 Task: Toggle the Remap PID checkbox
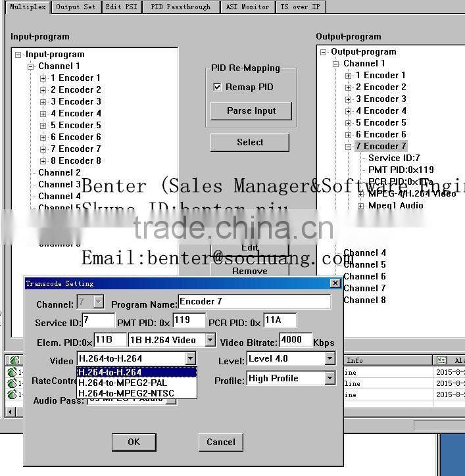[217, 87]
